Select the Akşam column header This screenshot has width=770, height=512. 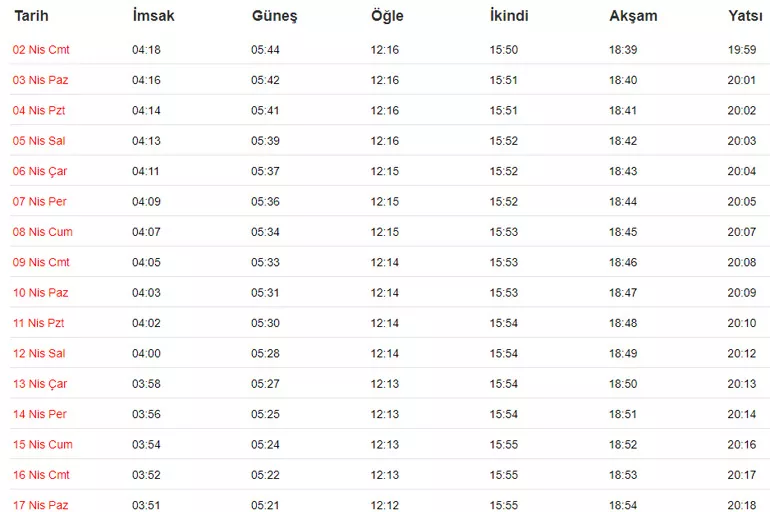(633, 16)
